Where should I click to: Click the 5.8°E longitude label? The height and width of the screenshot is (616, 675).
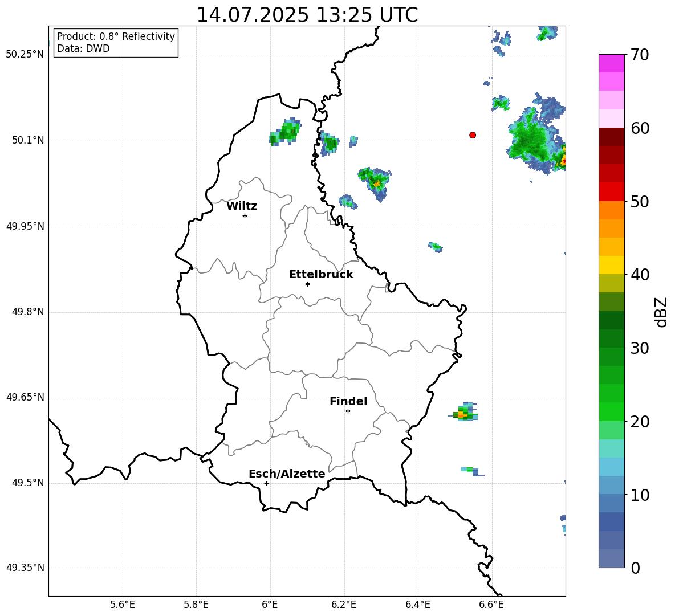click(x=196, y=605)
